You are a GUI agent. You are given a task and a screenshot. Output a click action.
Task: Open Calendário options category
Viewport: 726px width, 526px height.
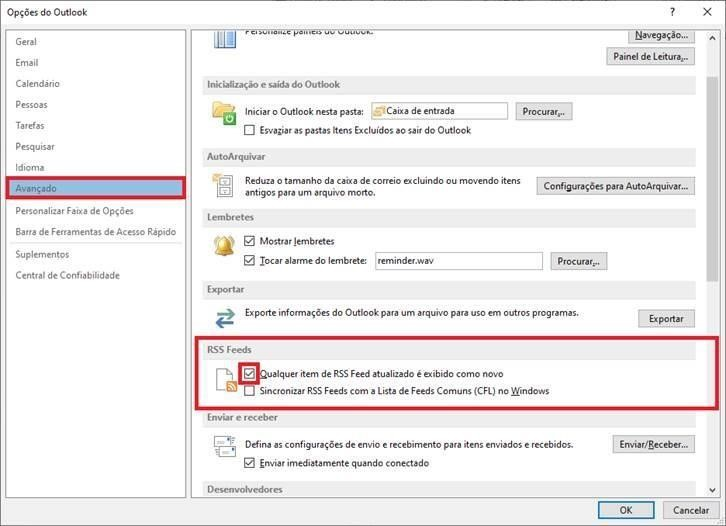click(96, 83)
